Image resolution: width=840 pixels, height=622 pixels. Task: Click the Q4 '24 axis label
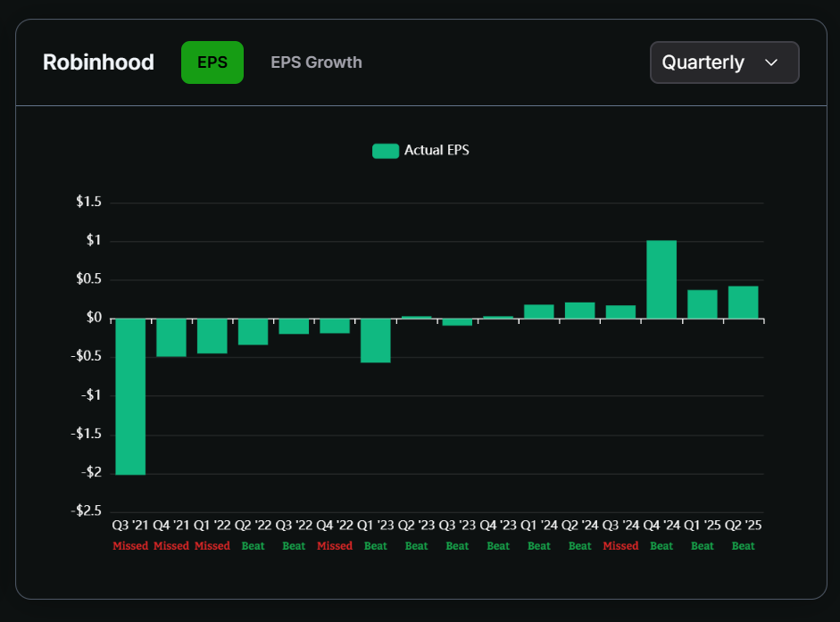[661, 525]
